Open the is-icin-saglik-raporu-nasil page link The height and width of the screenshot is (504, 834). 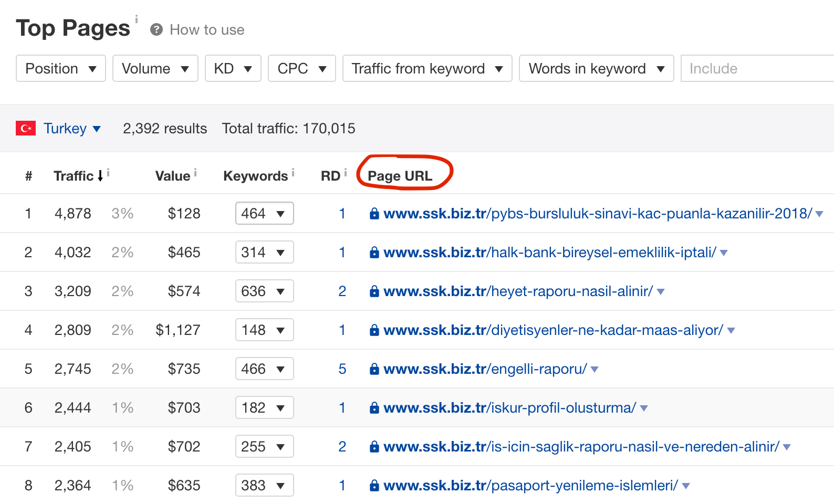[582, 446]
